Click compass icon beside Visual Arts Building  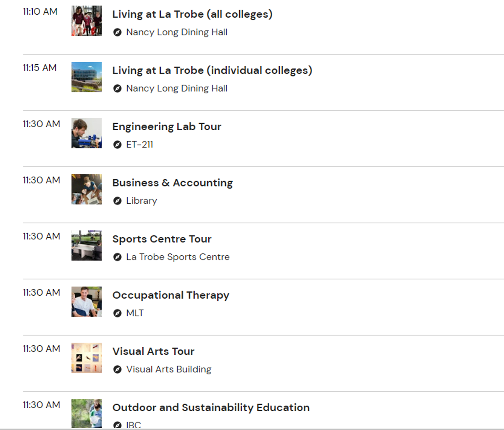[118, 370]
